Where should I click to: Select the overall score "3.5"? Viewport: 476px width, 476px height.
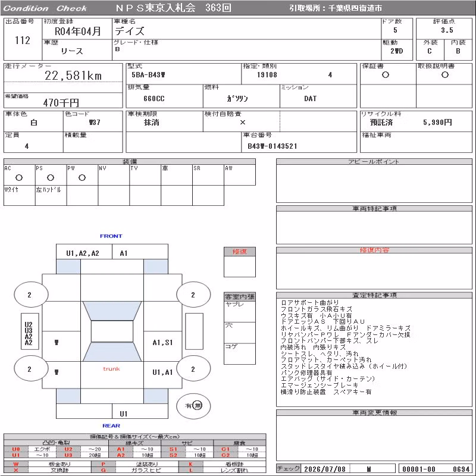[447, 30]
